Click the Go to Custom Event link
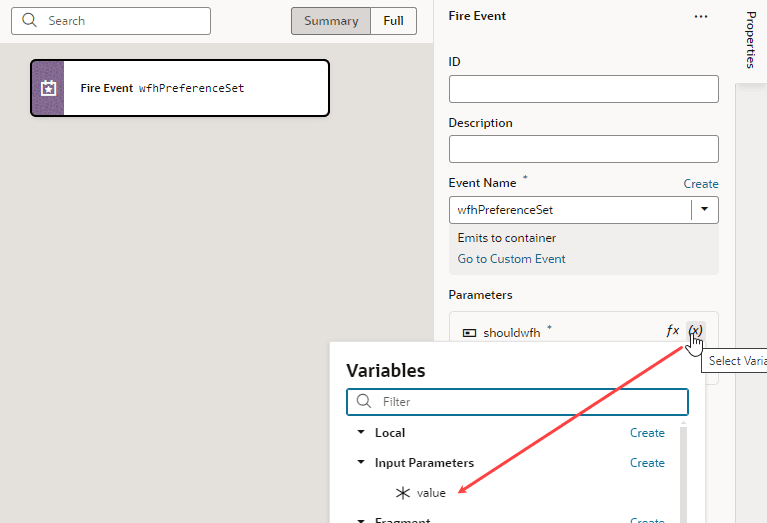Screen dimensions: 767x523 click(511, 259)
